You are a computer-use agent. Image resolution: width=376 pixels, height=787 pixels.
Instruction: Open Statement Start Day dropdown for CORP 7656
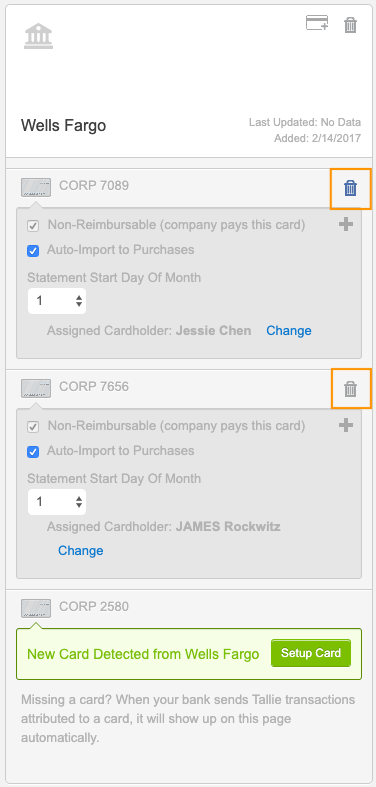[57, 502]
